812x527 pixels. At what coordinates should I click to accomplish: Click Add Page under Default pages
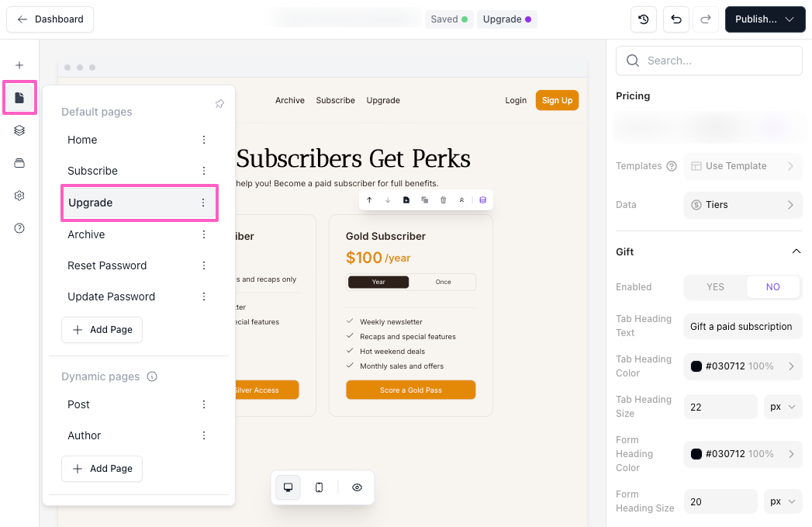click(102, 330)
